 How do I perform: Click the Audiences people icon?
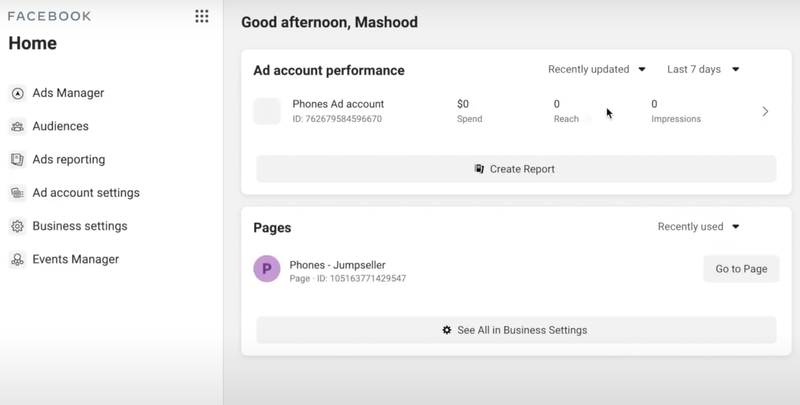[17, 127]
